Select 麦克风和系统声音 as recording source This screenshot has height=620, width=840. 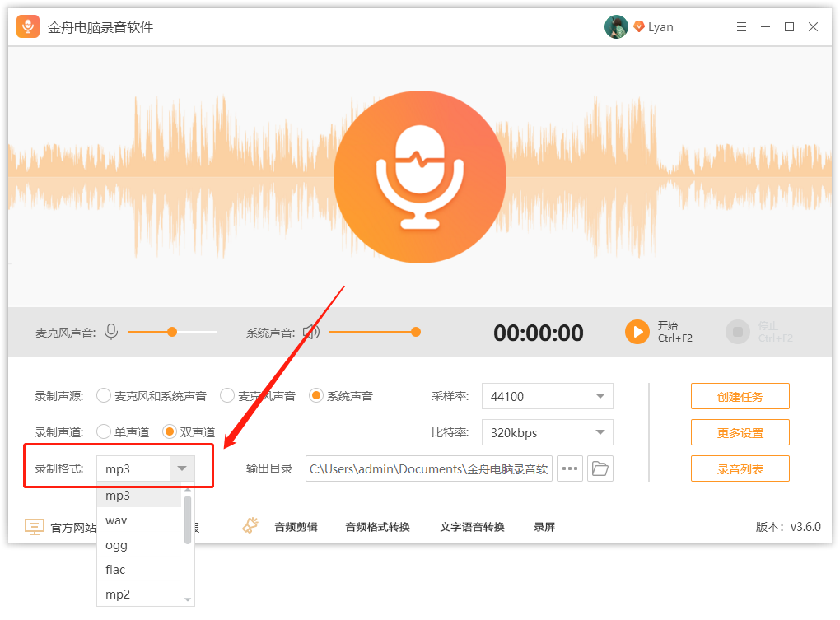[104, 395]
